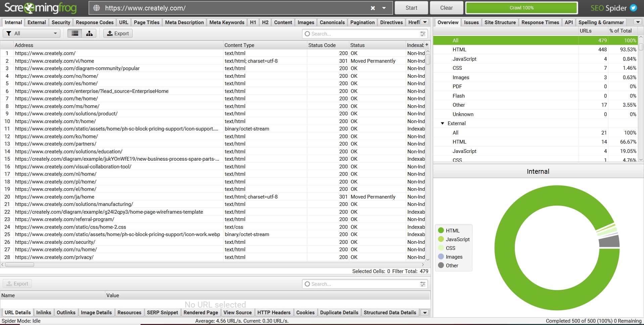Open the Security tab
644x325 pixels.
coord(61,22)
